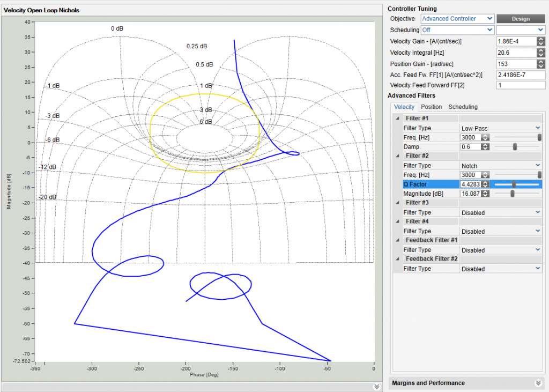Click Velocity Gain spinner arrows

pos(541,41)
